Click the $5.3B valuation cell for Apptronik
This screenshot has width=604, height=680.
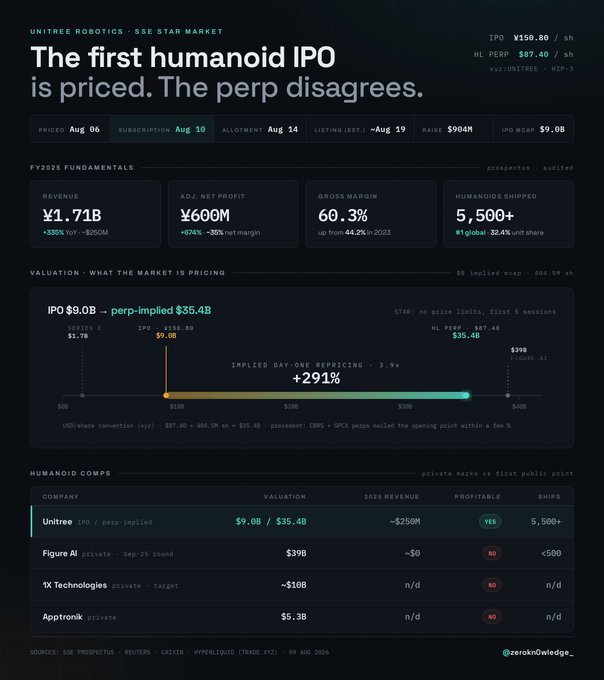coord(294,617)
